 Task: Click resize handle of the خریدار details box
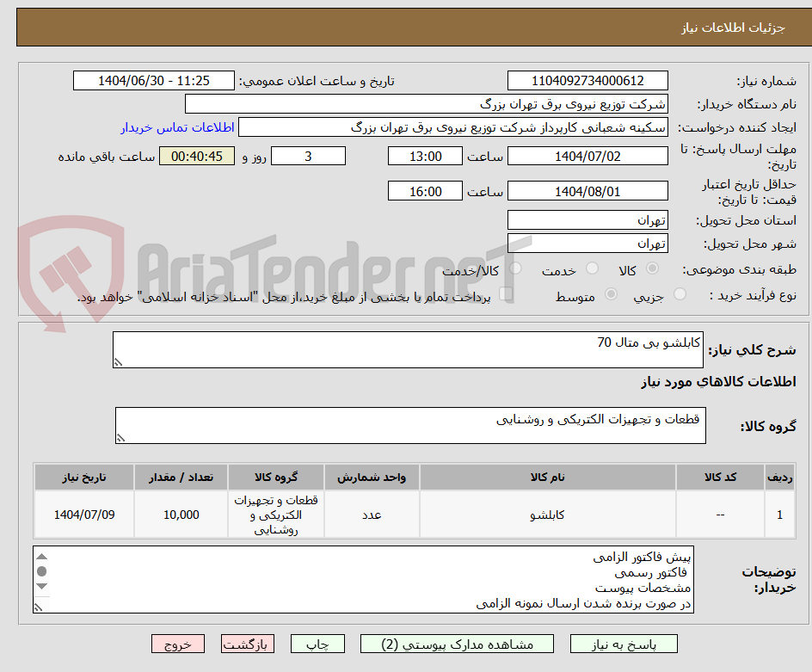click(39, 607)
